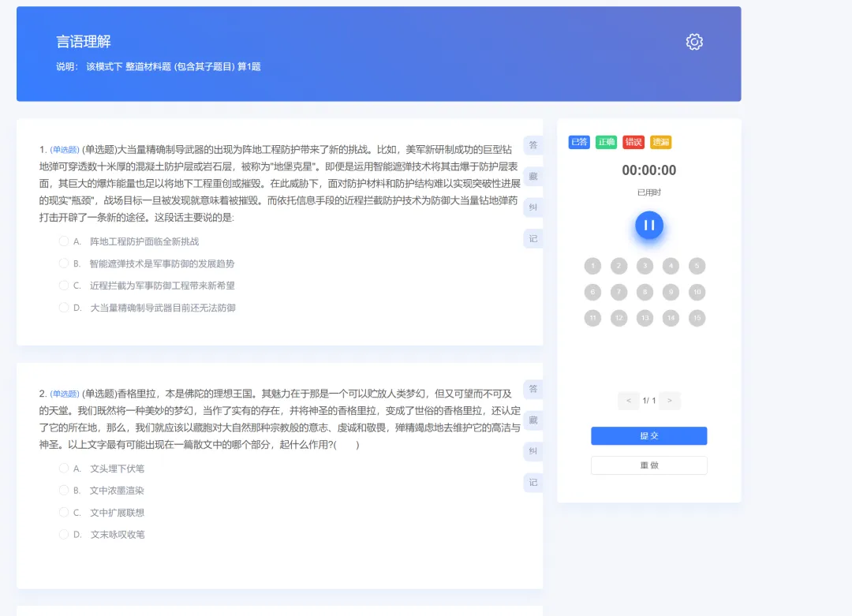The image size is (852, 616).
Task: Click the orange 遗漏 tag
Action: click(661, 142)
